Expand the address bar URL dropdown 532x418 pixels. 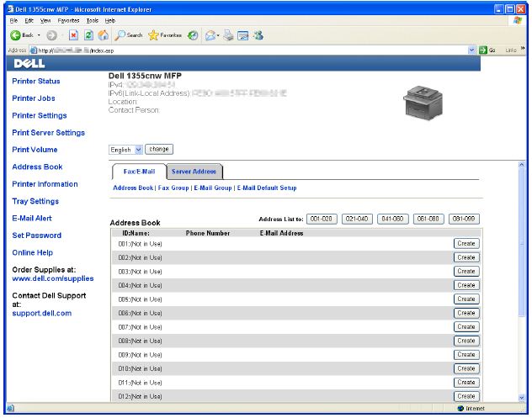pyautogui.click(x=471, y=51)
